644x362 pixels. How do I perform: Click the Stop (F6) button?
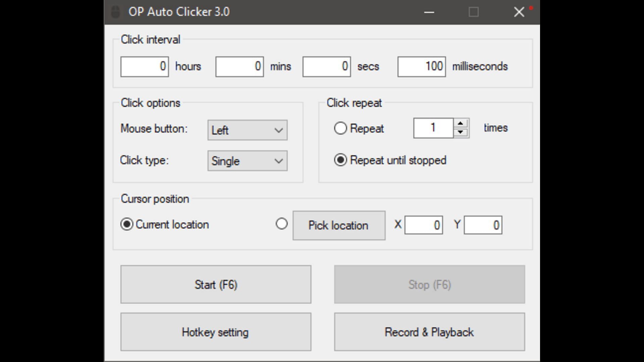coord(429,285)
